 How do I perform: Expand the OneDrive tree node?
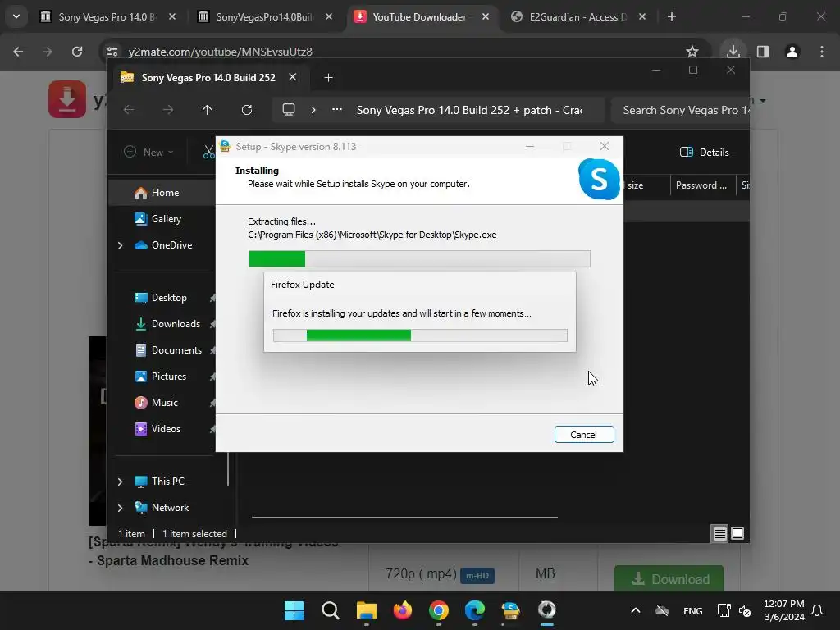pos(120,245)
